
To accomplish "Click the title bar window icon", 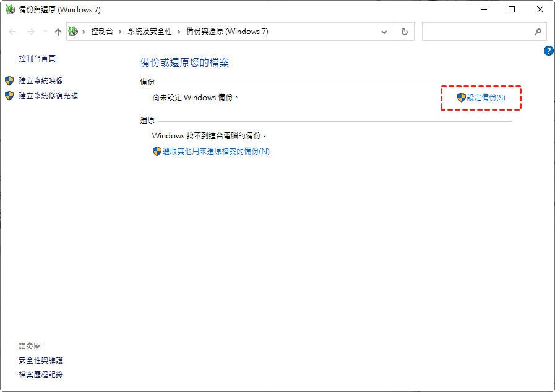I will pyautogui.click(x=11, y=9).
